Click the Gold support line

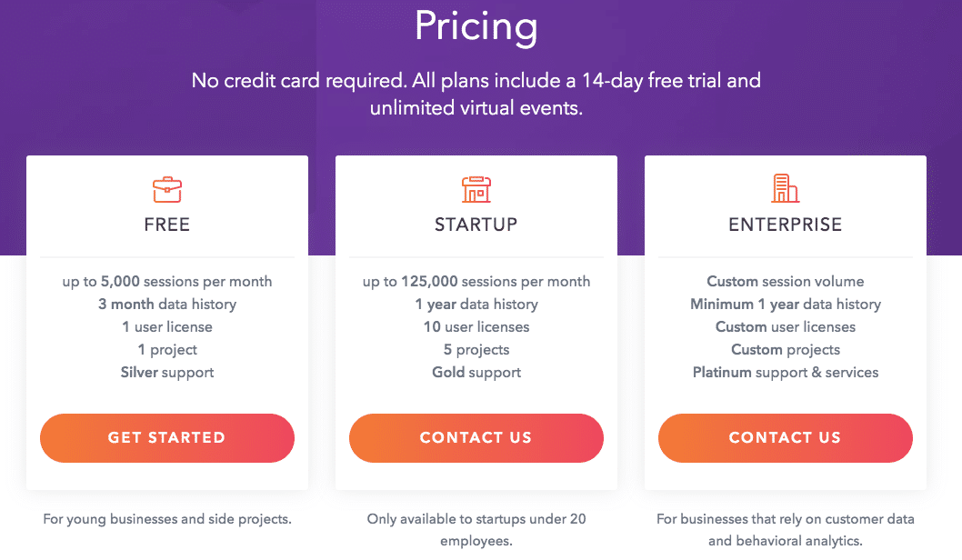click(476, 372)
